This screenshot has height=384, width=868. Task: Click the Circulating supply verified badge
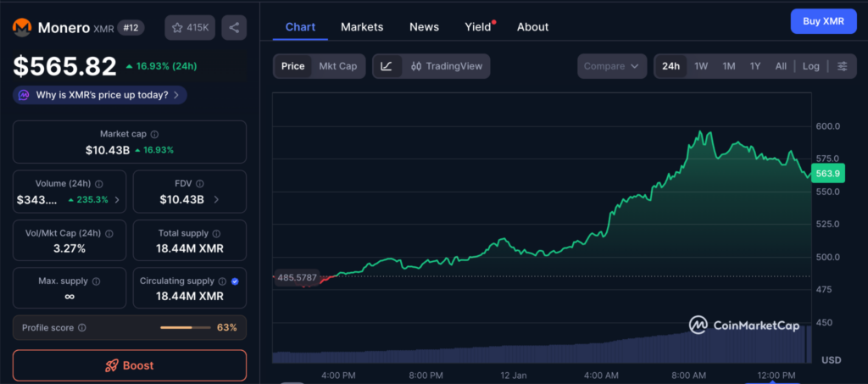tap(235, 281)
